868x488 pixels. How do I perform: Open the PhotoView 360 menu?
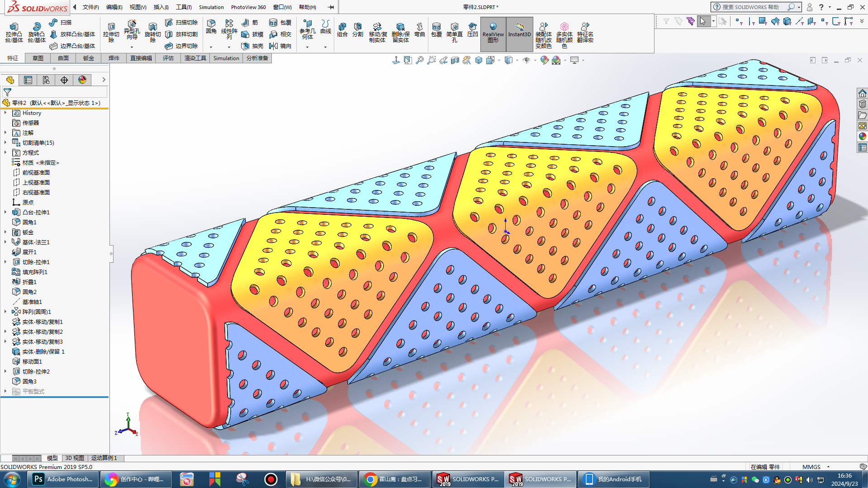[x=248, y=7]
